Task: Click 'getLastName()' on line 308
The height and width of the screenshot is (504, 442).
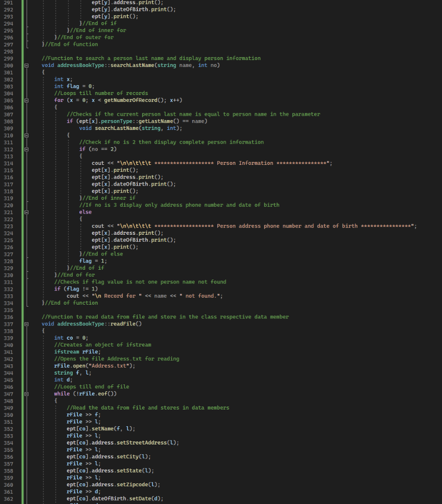Action: click(159, 121)
